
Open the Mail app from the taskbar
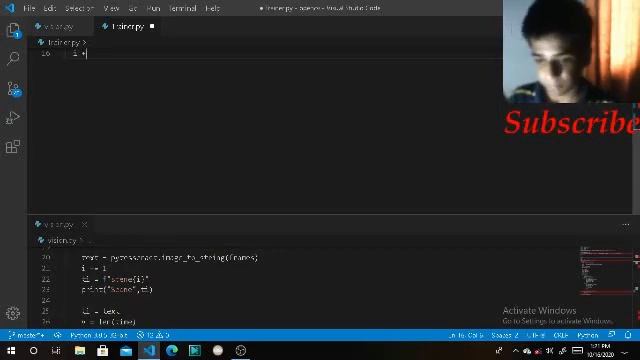pyautogui.click(x=126, y=351)
